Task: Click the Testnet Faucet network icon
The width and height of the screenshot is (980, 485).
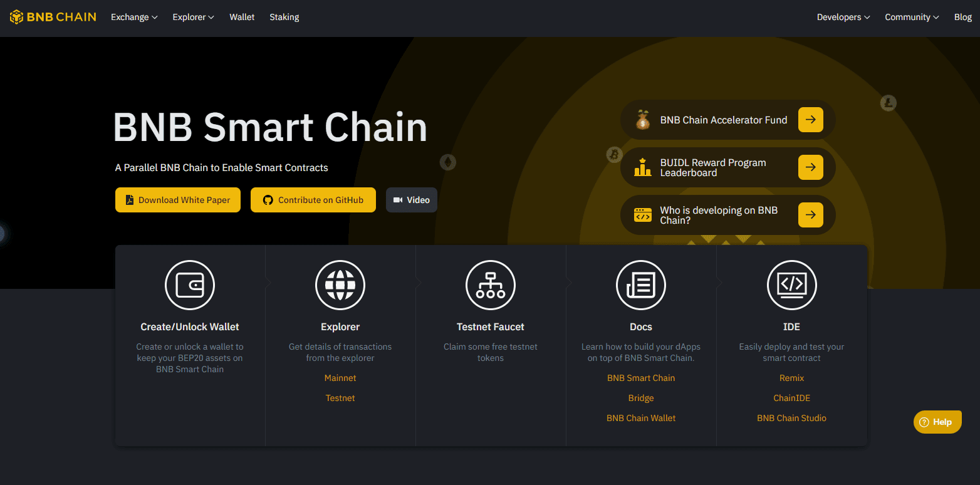Action: pos(491,285)
